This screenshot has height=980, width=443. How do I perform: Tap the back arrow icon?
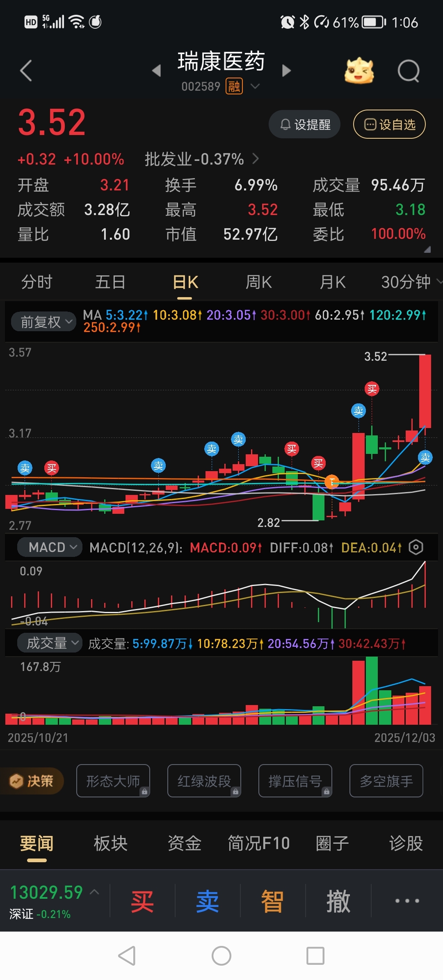point(26,71)
